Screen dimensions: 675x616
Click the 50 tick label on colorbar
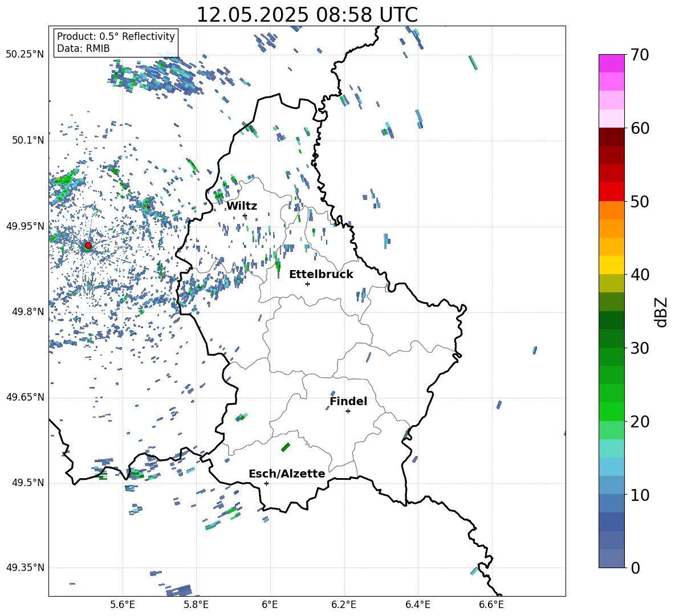click(x=640, y=202)
